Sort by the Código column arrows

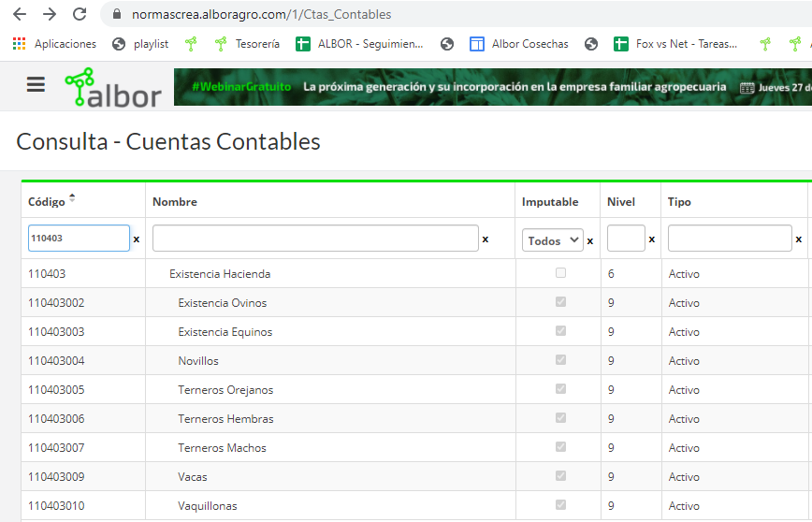click(x=72, y=197)
